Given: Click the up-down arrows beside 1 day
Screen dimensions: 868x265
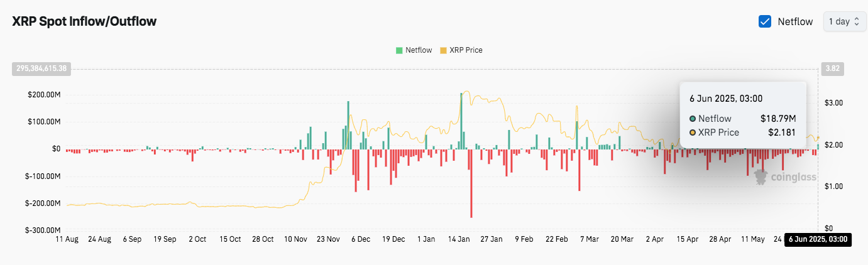Looking at the screenshot, I should (856, 21).
